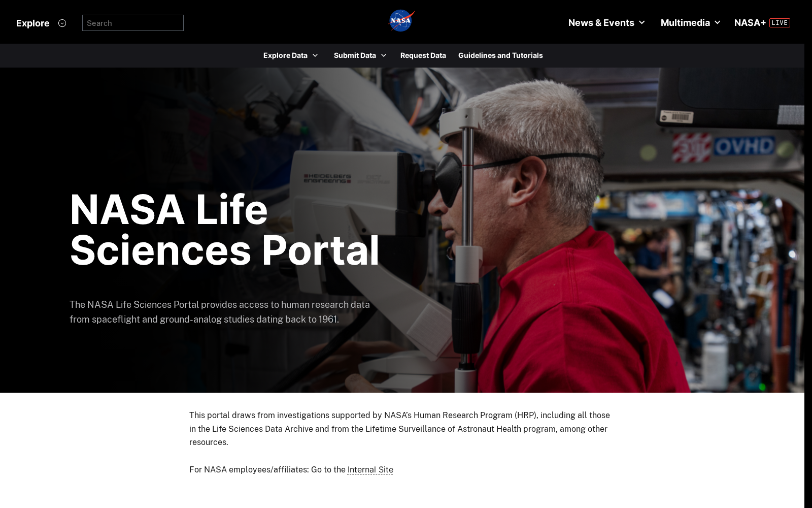Click the Human Research Program paragraph
Viewport: 812px width, 508px height.
pos(400,429)
